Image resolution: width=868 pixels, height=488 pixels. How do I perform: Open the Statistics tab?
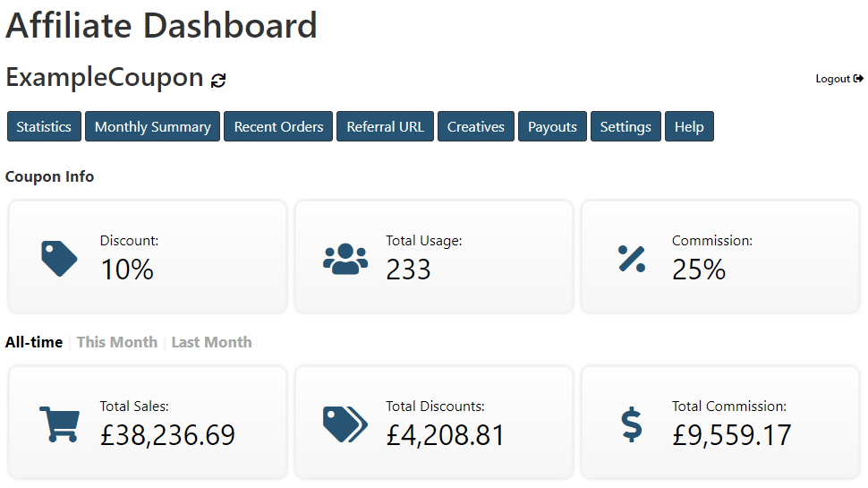[44, 126]
